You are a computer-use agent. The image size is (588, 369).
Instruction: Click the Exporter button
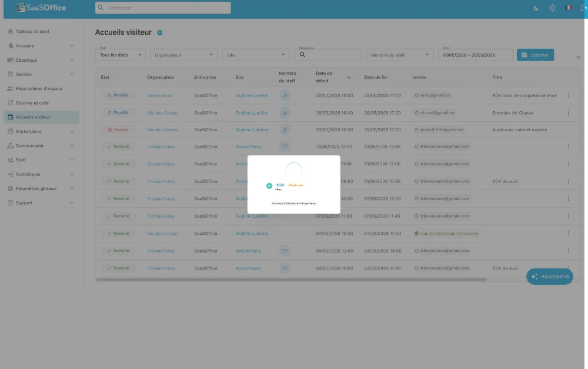tap(535, 55)
